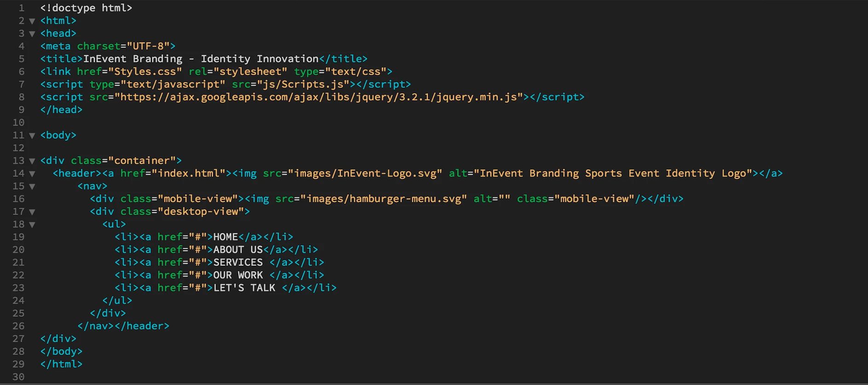
Task: Click the "images/hamburger-menu.svg" src value
Action: click(383, 198)
